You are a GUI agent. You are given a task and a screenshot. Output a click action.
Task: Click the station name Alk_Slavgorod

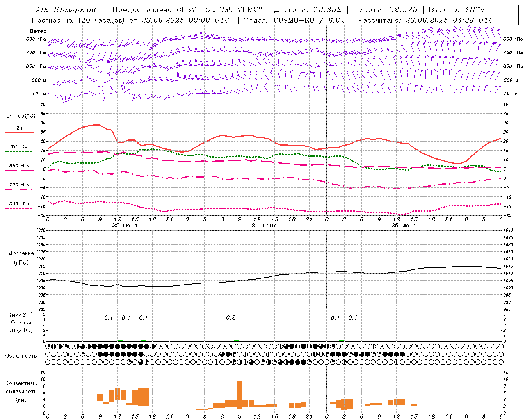pos(66,10)
